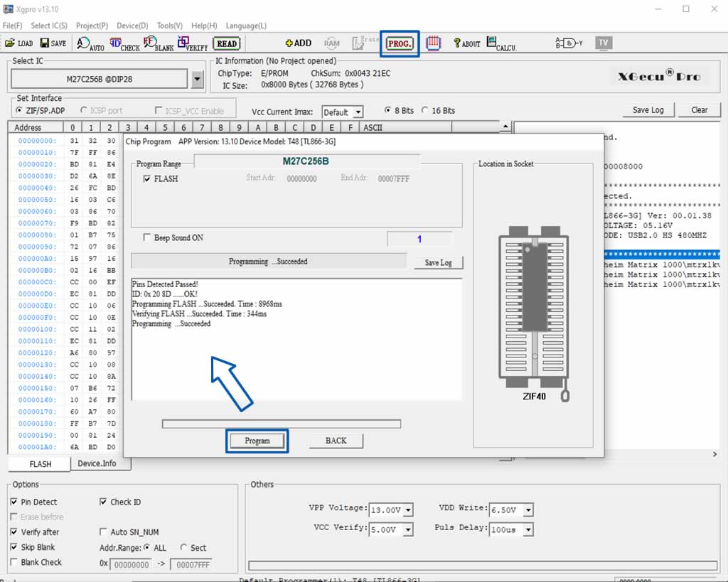Click the VERIFY toolbar icon
The image size is (728, 582).
tap(192, 43)
